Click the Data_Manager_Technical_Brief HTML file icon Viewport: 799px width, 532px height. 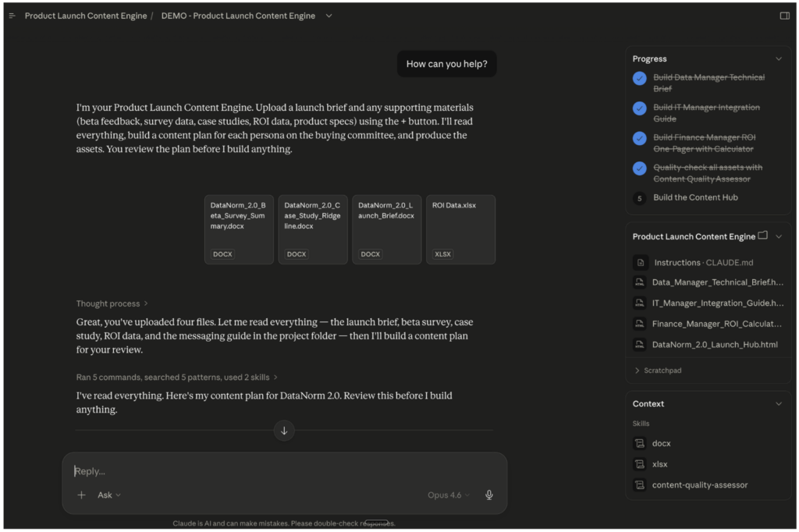click(x=640, y=282)
